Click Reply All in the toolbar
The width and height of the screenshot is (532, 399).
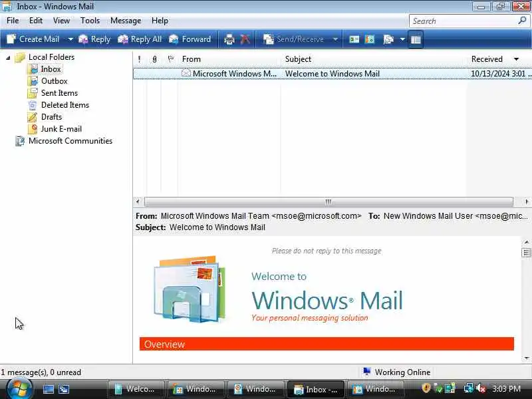click(140, 39)
